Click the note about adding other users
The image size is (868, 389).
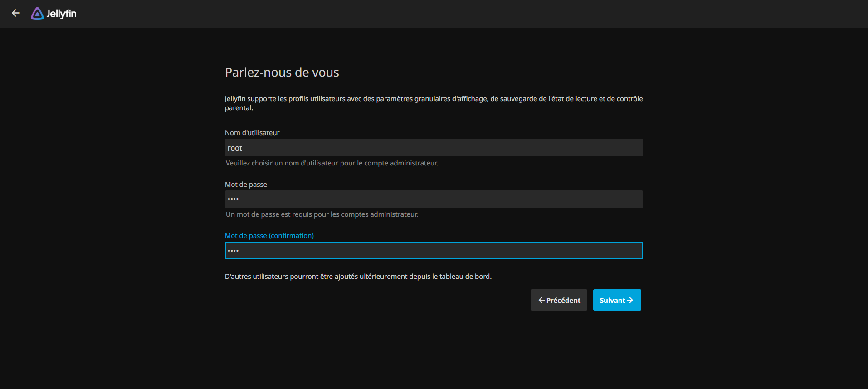click(x=358, y=277)
